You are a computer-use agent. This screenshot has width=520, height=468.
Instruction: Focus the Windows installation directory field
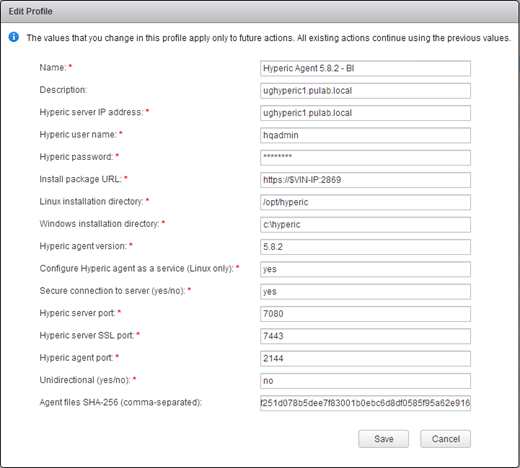click(x=365, y=225)
